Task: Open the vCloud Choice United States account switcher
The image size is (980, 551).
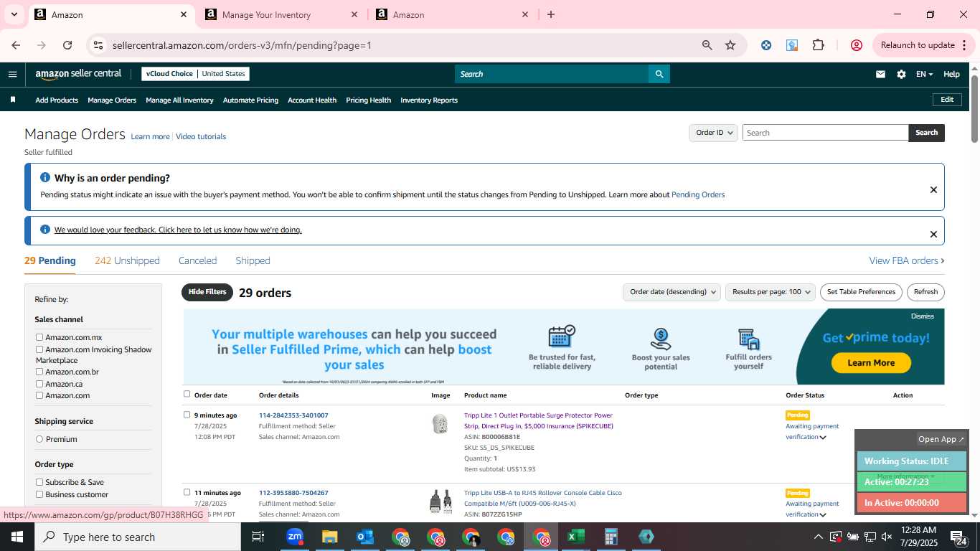Action: (195, 74)
